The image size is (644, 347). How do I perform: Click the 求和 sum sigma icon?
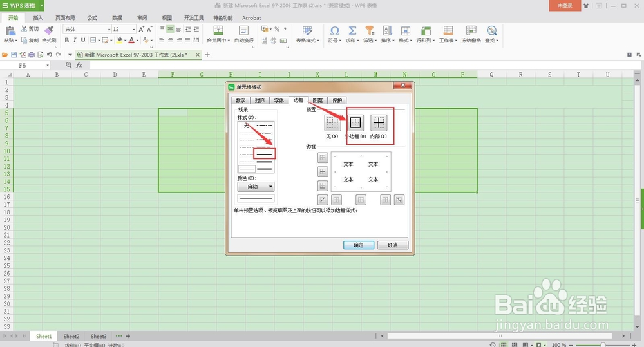pos(352,31)
